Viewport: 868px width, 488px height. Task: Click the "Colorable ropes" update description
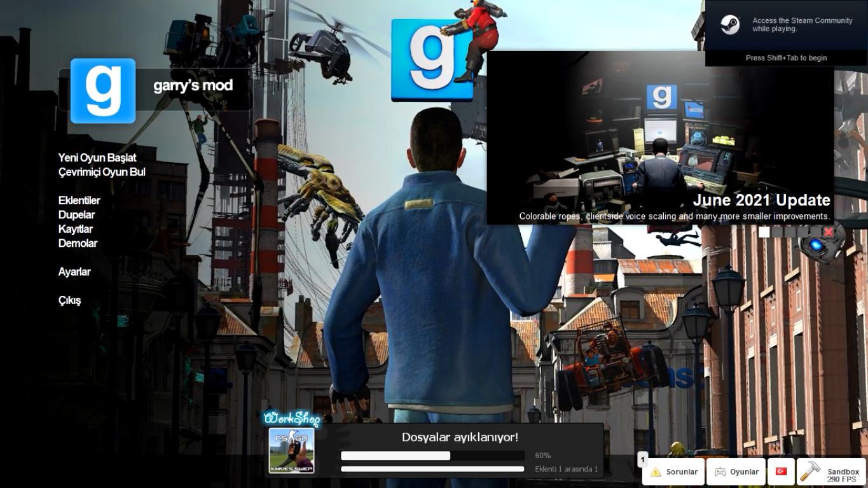675,216
